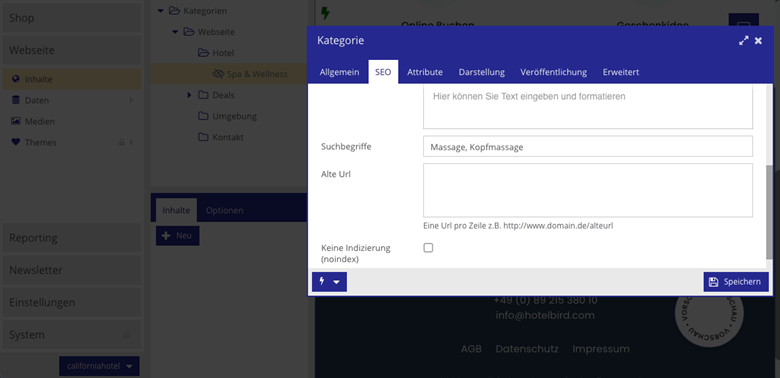Select the Kontakt category in tree
The image size is (780, 378).
pyautogui.click(x=228, y=137)
